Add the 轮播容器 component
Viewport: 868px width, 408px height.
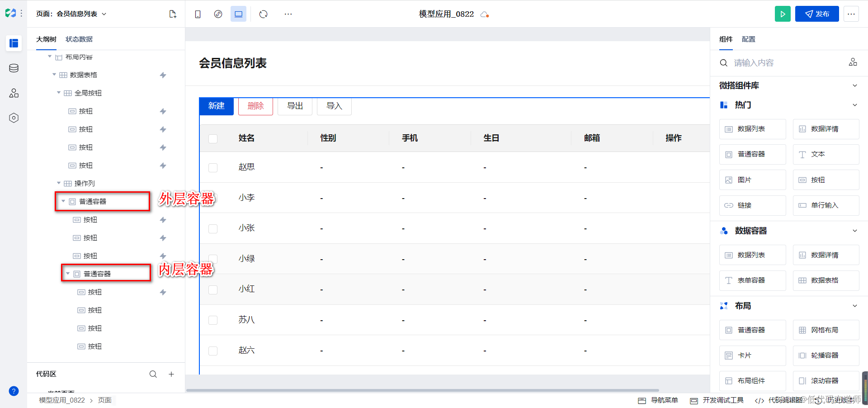(x=826, y=356)
